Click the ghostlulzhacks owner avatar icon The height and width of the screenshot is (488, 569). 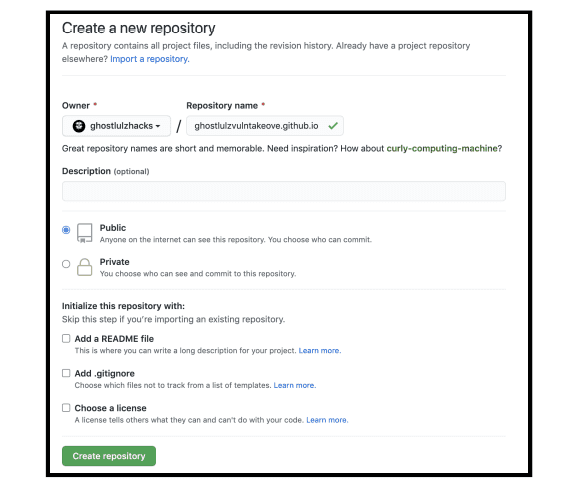tap(79, 126)
